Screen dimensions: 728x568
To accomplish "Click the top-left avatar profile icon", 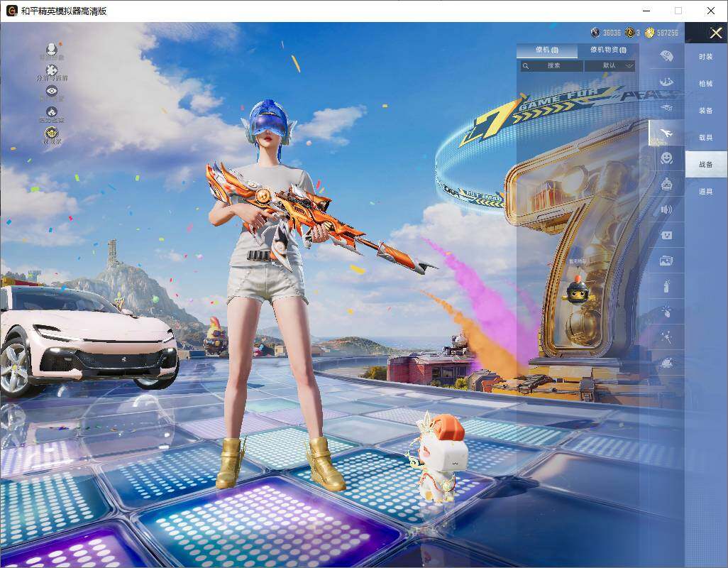I will coord(52,50).
